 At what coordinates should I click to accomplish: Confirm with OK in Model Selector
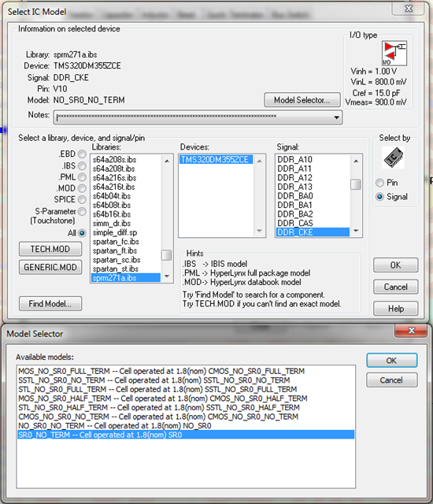(391, 361)
